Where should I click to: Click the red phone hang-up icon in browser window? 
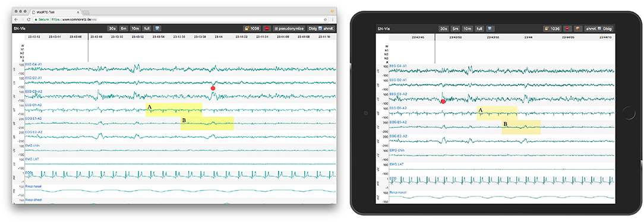click(x=266, y=28)
